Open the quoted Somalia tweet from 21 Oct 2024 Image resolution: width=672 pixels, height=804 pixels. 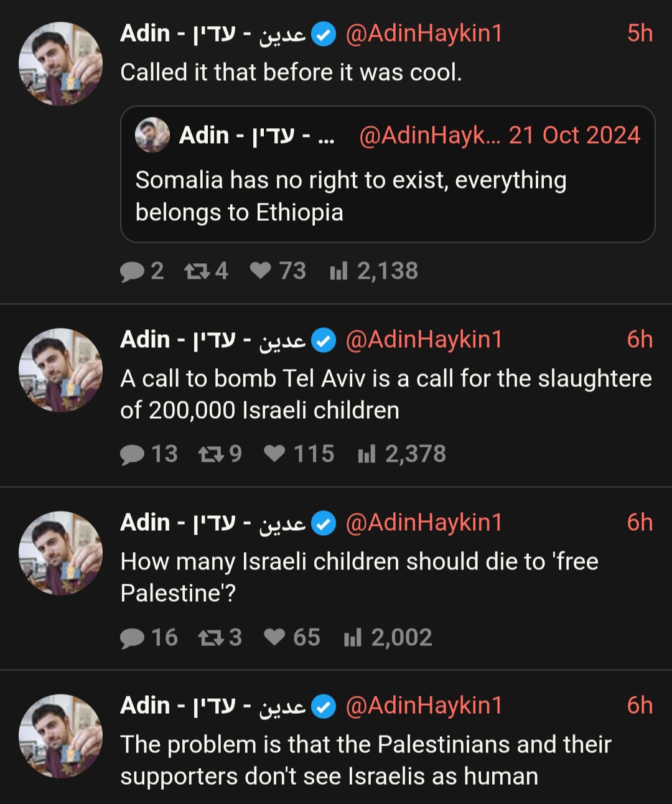388,174
